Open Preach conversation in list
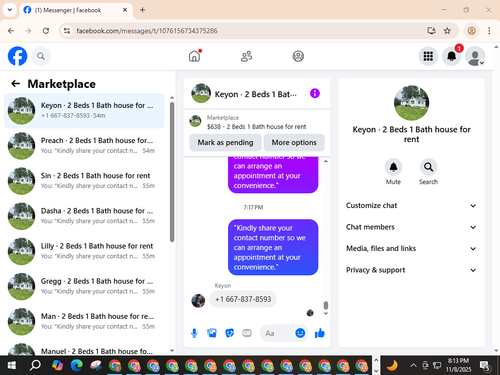 point(84,146)
